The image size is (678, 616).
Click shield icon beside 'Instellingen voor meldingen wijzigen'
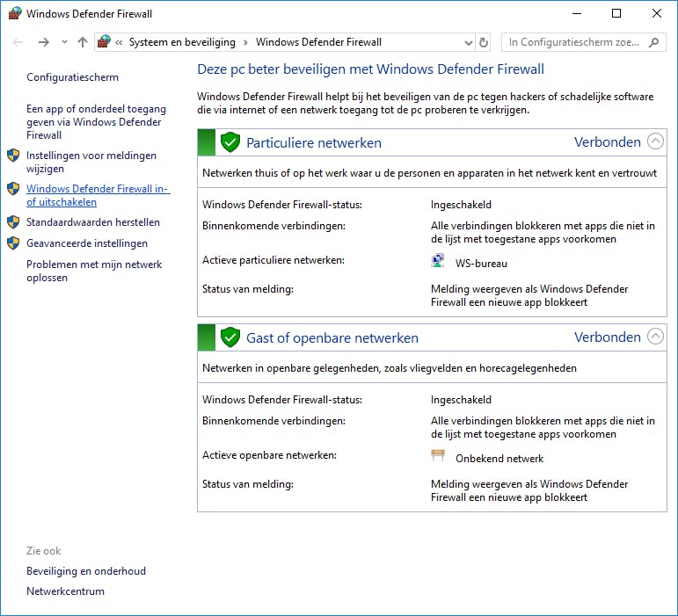[13, 156]
